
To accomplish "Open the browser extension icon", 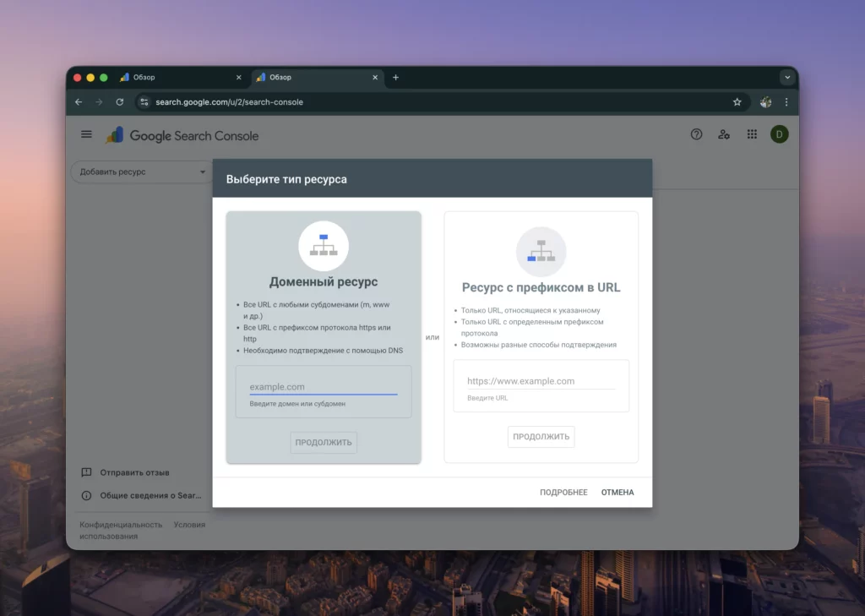I will [765, 102].
